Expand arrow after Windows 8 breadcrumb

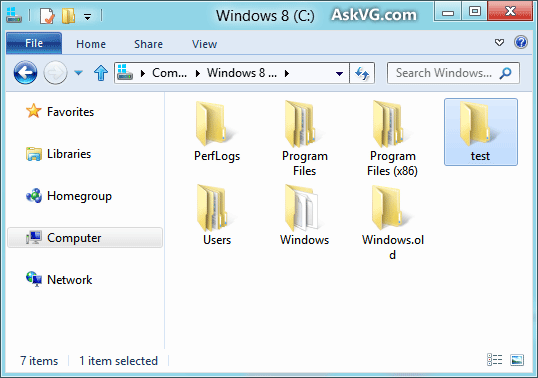287,73
